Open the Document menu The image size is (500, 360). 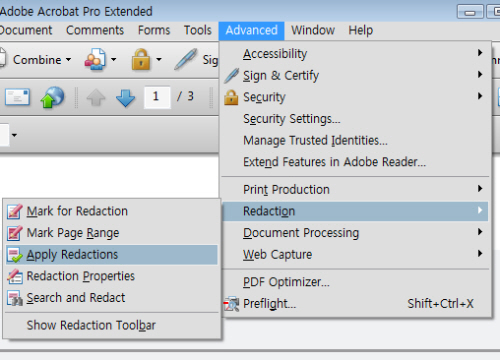(x=26, y=30)
